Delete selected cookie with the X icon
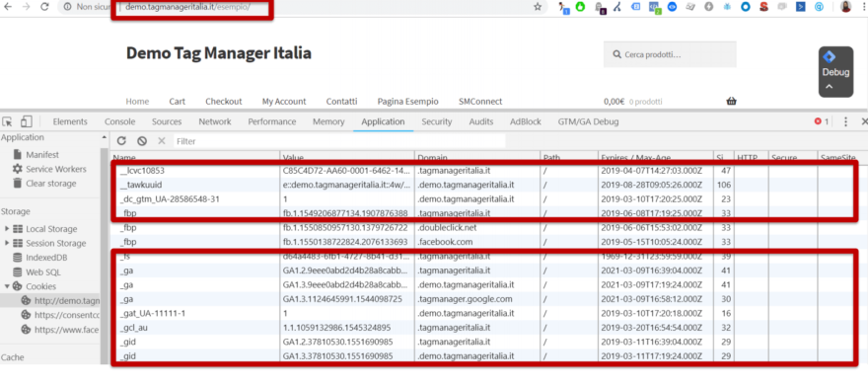This screenshot has height=387, width=868. (x=162, y=141)
